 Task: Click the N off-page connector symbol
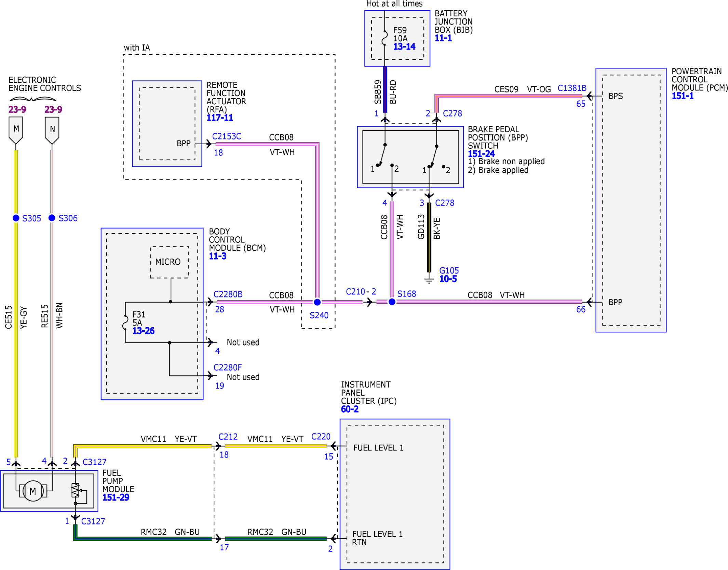pos(52,130)
